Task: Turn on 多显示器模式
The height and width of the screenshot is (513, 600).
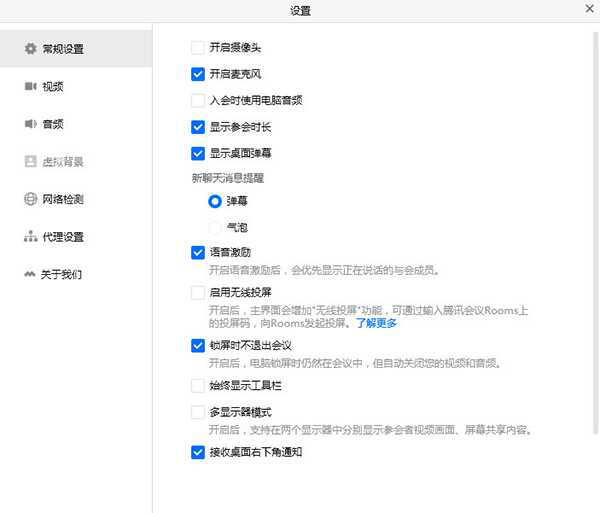Action: pyautogui.click(x=198, y=412)
